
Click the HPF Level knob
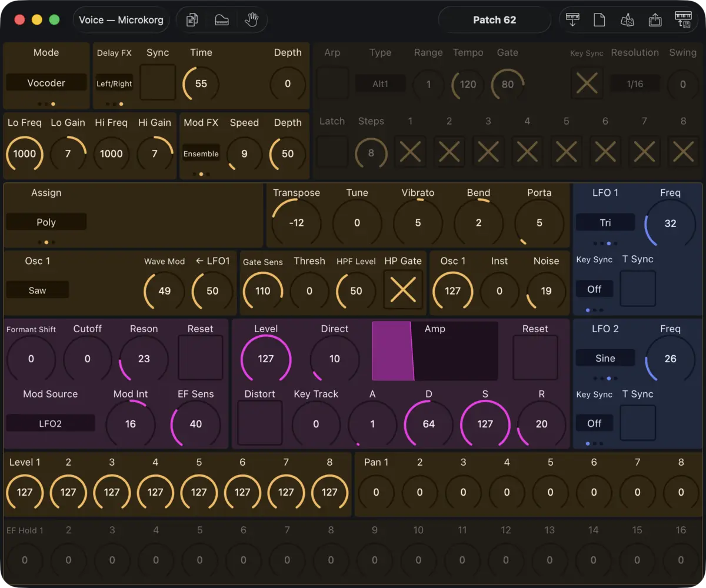356,290
